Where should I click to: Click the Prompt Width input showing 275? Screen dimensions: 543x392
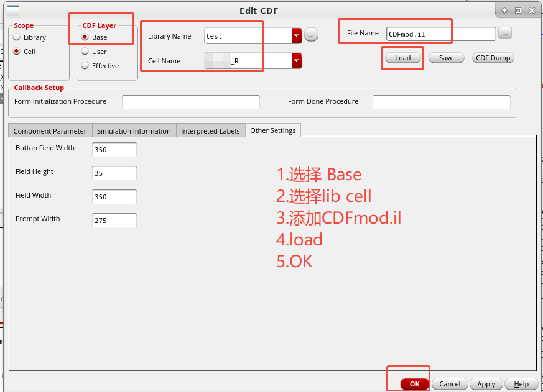(114, 221)
